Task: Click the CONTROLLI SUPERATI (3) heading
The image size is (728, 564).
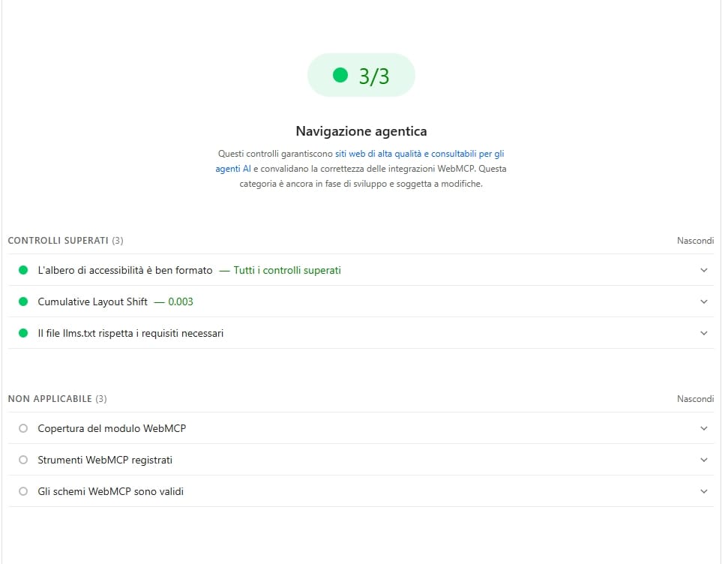Action: tap(65, 241)
